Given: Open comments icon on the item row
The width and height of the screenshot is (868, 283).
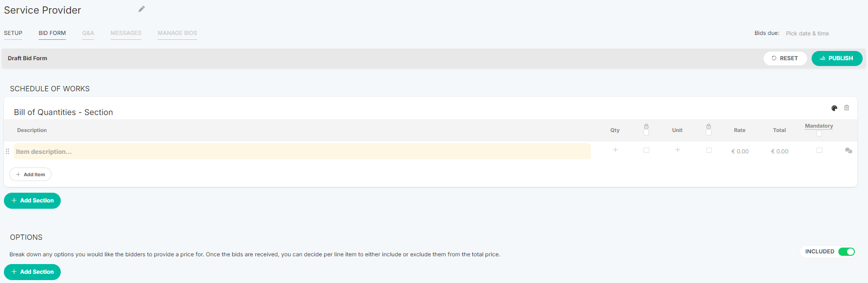Looking at the screenshot, I should [849, 151].
